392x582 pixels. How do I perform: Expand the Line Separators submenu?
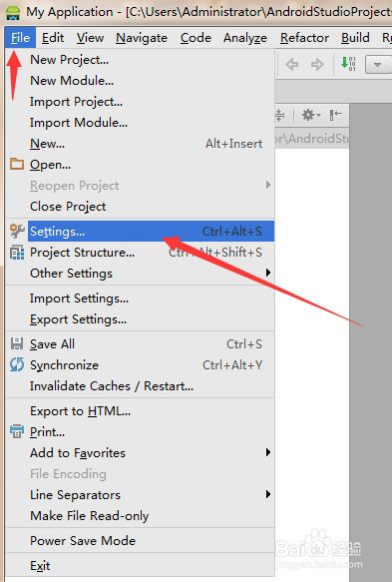click(268, 494)
